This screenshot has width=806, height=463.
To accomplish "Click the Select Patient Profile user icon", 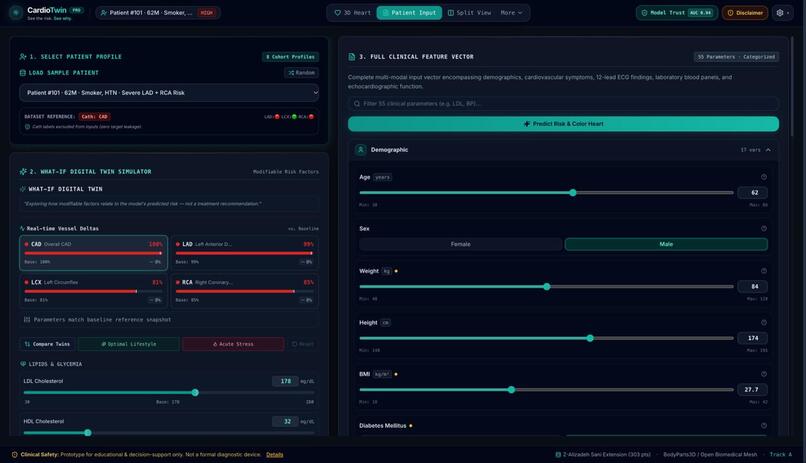I will pyautogui.click(x=23, y=57).
